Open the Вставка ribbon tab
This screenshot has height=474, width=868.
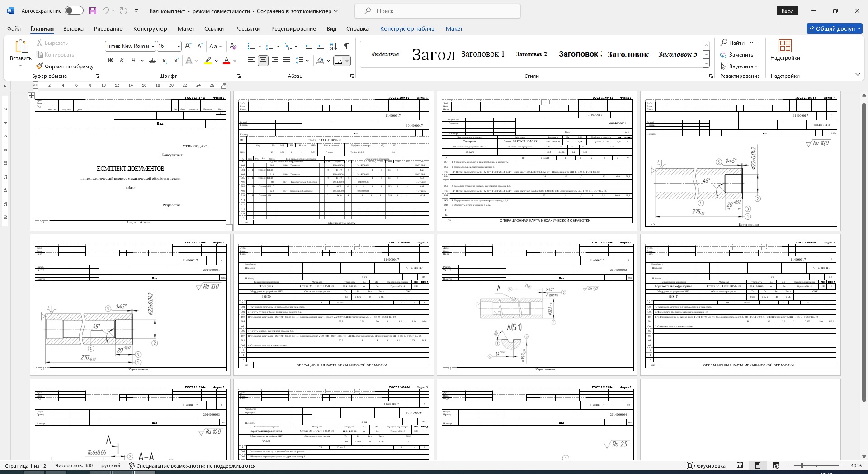pyautogui.click(x=73, y=28)
